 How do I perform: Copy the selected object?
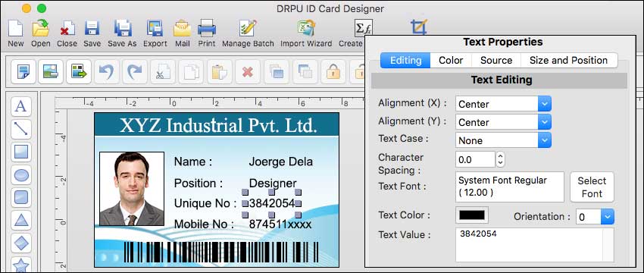tap(192, 72)
